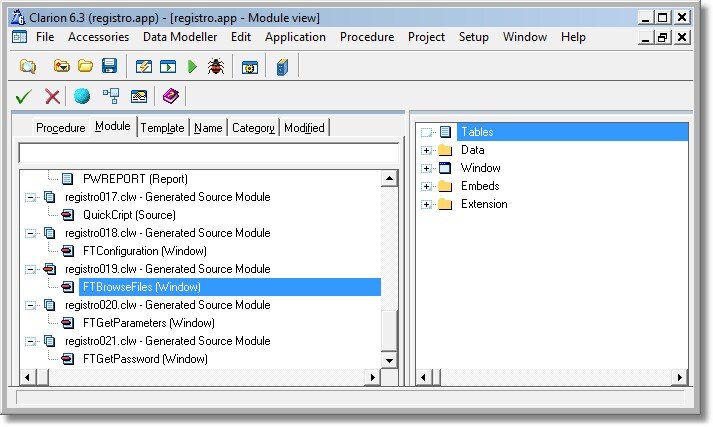Click the window picture designer icon
The image size is (713, 427).
point(139,96)
